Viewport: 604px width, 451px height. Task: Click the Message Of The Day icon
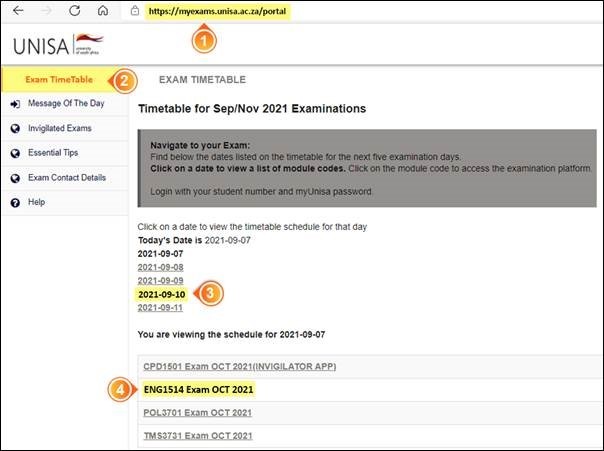(x=14, y=104)
